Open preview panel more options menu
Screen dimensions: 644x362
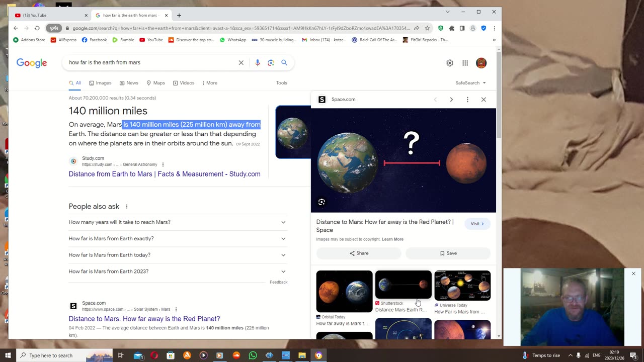[467, 100]
